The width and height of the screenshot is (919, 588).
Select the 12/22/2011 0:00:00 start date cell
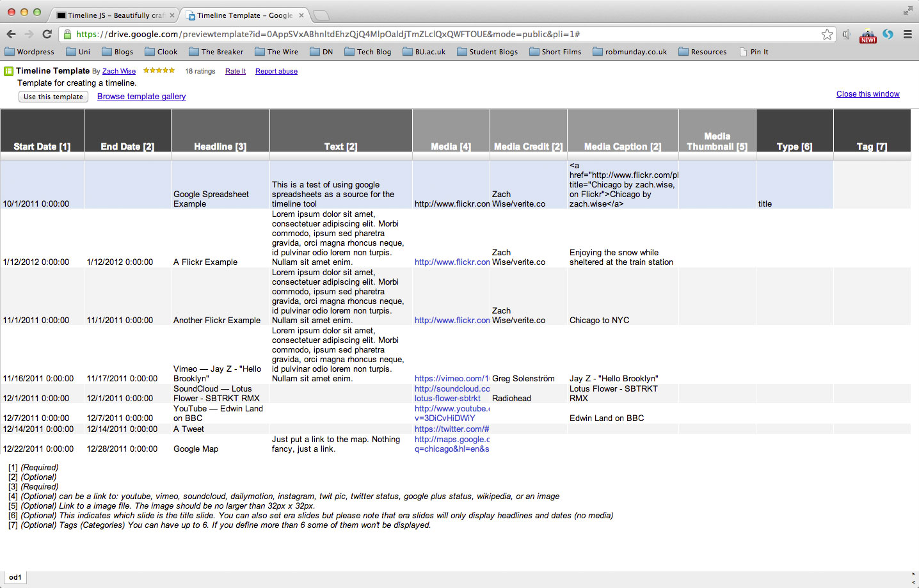coord(42,444)
